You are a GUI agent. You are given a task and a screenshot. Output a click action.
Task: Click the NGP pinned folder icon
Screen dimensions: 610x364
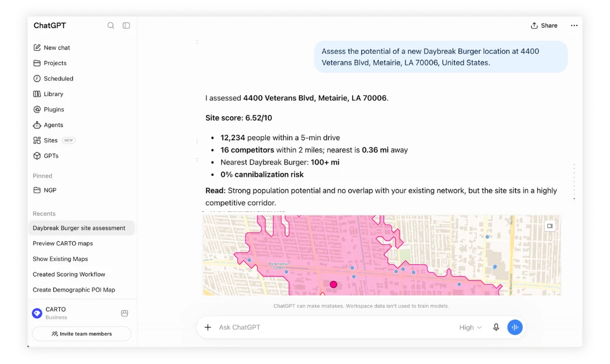coord(37,190)
